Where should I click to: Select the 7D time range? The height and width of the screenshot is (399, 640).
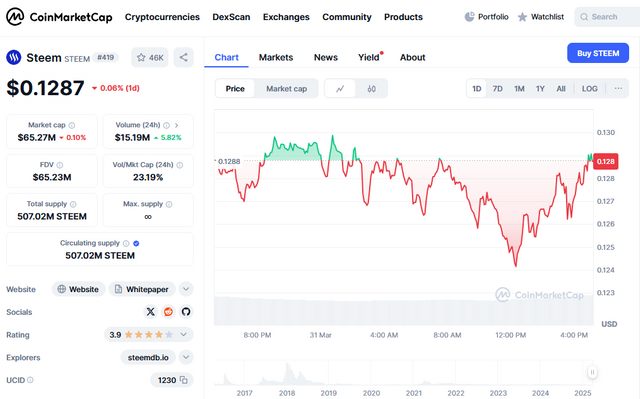pyautogui.click(x=498, y=89)
